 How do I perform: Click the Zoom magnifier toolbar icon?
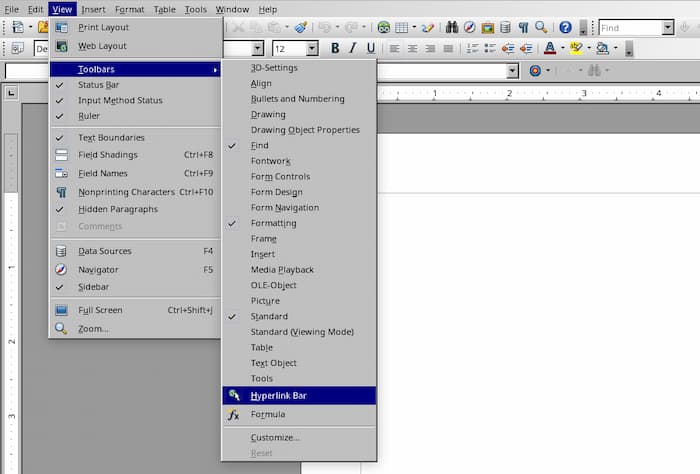point(541,27)
